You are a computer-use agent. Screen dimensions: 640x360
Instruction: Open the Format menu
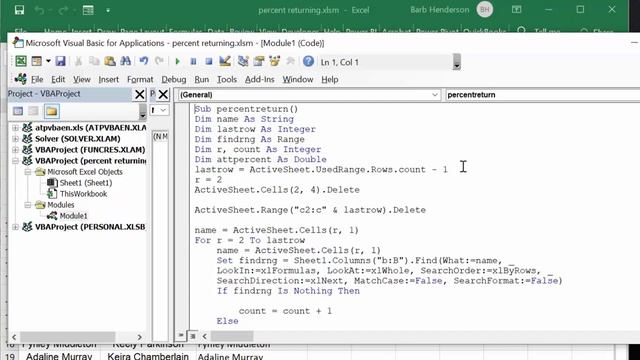click(x=140, y=80)
